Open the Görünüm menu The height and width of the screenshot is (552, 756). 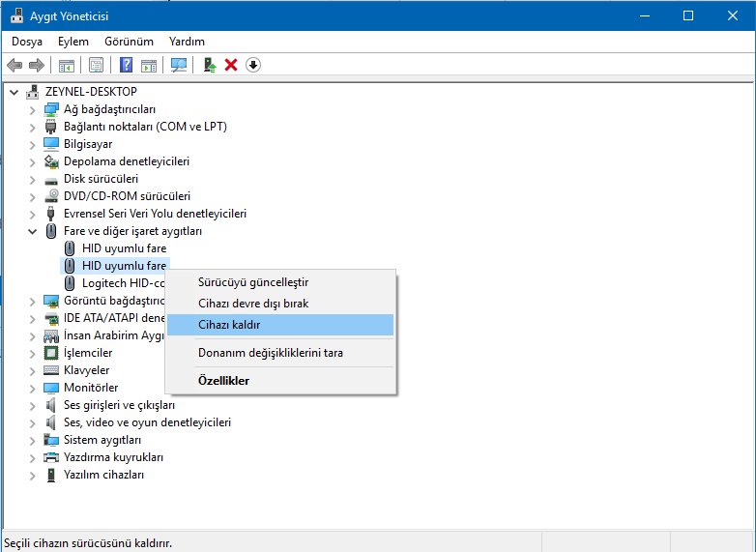click(129, 42)
